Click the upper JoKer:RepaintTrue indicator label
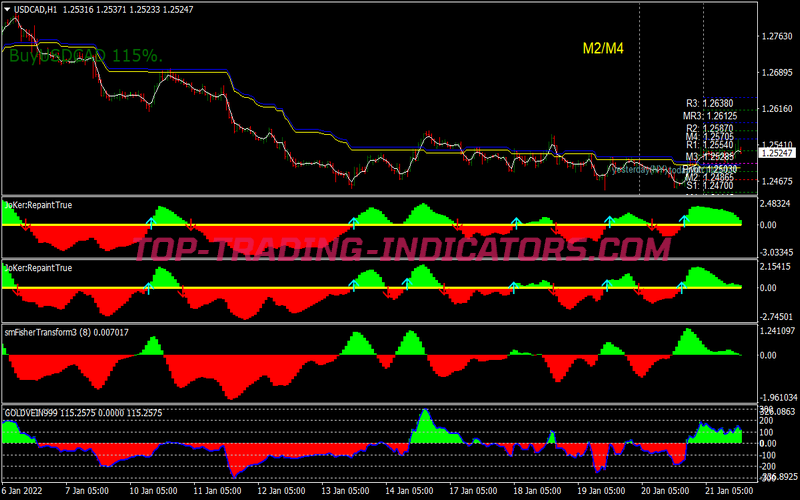The height and width of the screenshot is (500, 800). 38,205
